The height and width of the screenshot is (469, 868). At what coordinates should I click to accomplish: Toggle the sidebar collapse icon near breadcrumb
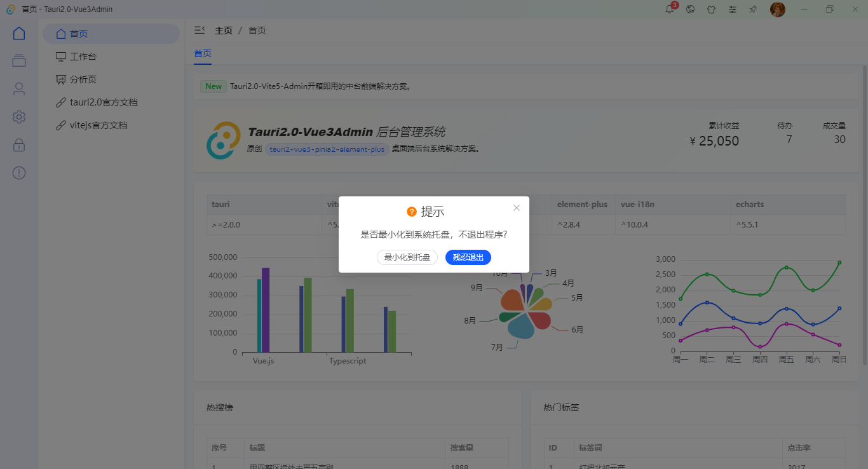200,29
